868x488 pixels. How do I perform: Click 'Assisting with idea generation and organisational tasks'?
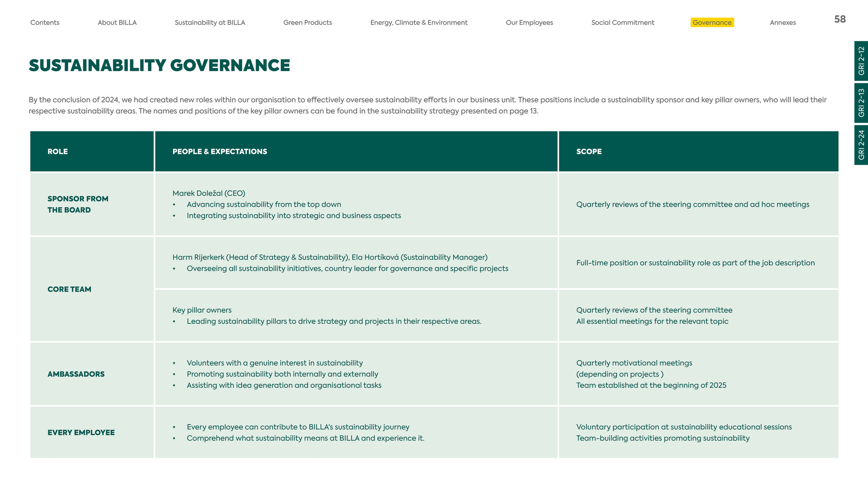click(x=284, y=385)
